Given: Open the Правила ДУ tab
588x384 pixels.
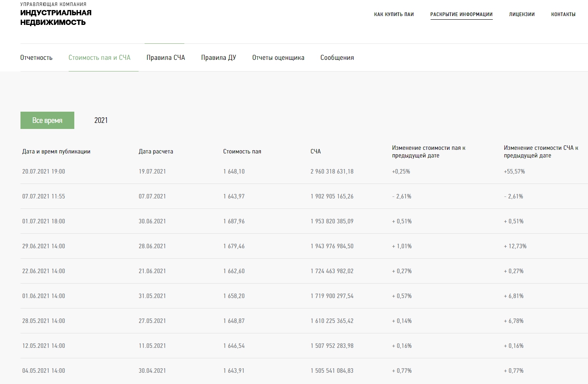Looking at the screenshot, I should [x=218, y=58].
